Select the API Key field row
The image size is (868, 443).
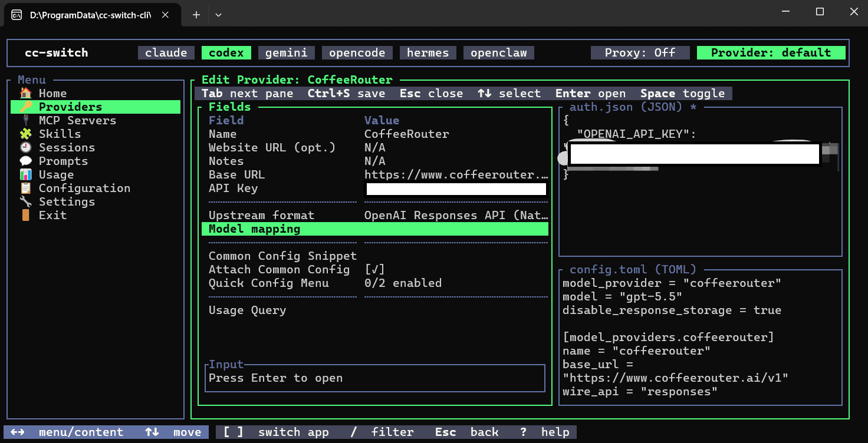click(375, 188)
